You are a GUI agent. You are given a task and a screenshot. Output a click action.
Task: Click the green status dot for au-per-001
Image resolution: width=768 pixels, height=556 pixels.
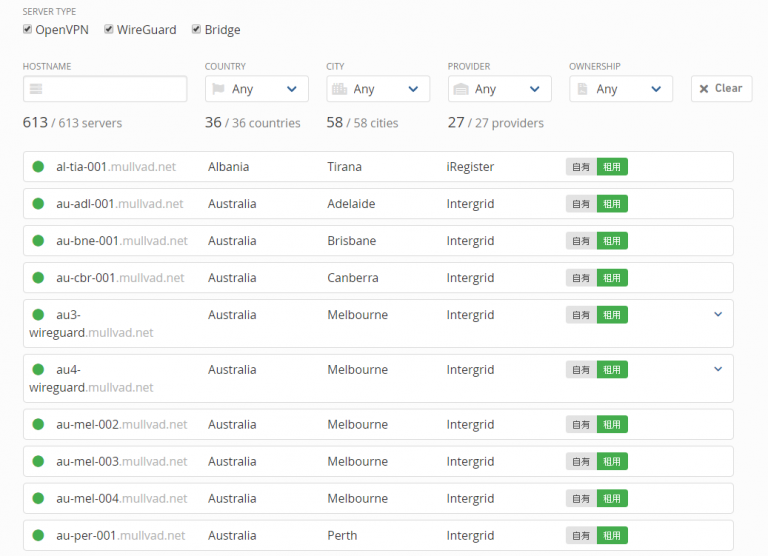(x=38, y=536)
